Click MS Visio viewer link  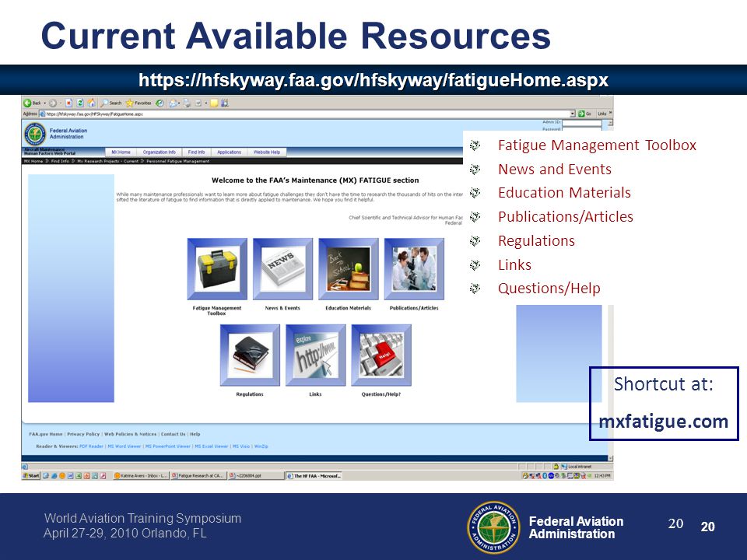[241, 446]
